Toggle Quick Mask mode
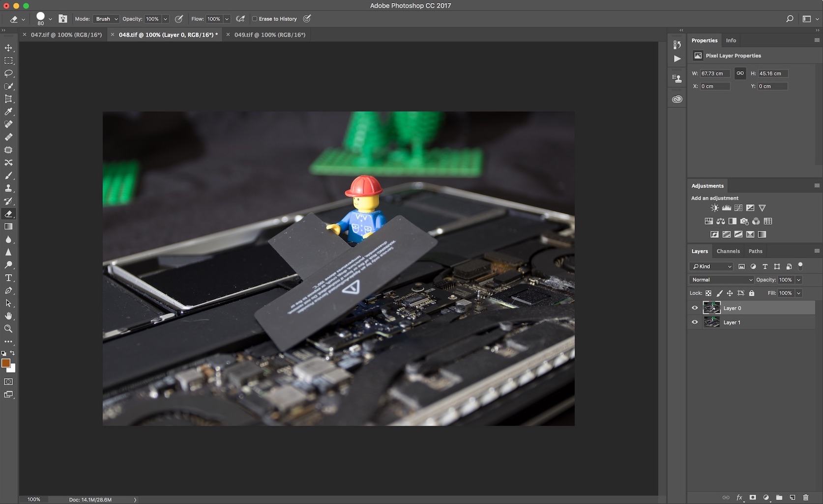Screen dimensions: 823x504 (x=8, y=382)
